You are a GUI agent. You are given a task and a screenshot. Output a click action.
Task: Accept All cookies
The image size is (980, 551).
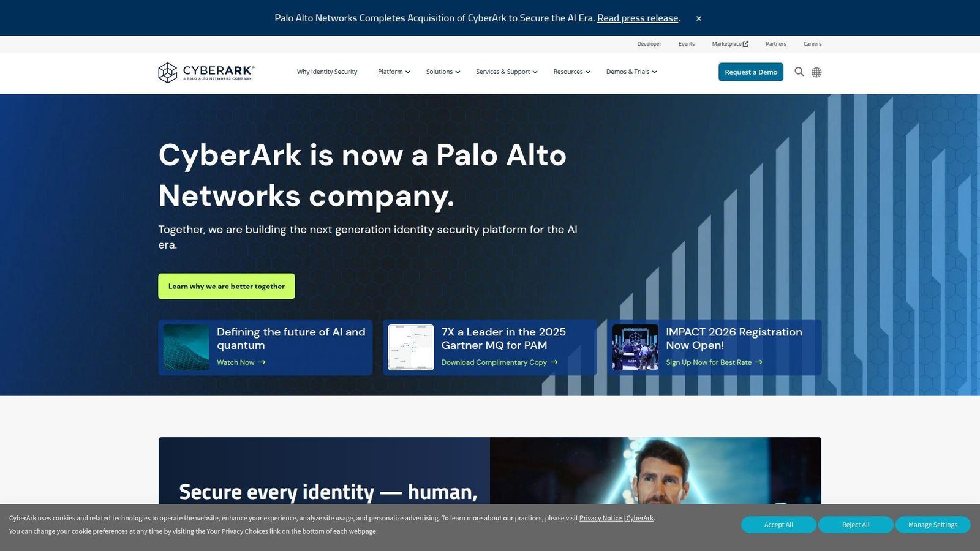click(x=778, y=525)
